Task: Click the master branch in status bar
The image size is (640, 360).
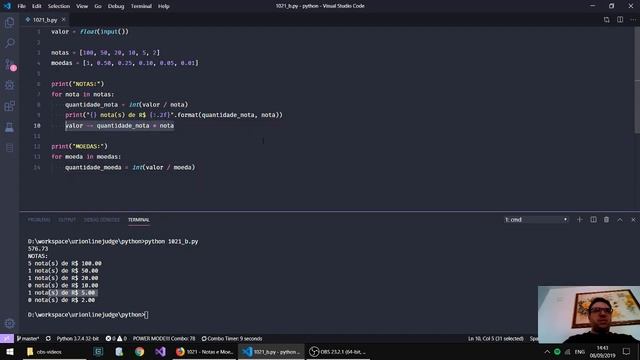Action: click(x=28, y=338)
